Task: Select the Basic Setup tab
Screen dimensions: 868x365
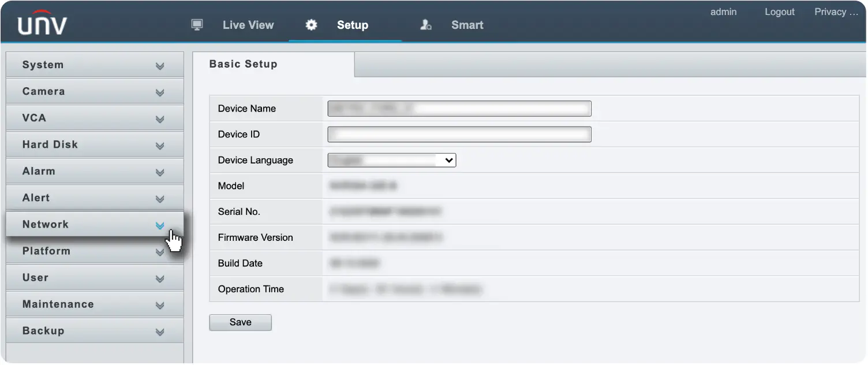Action: click(244, 64)
